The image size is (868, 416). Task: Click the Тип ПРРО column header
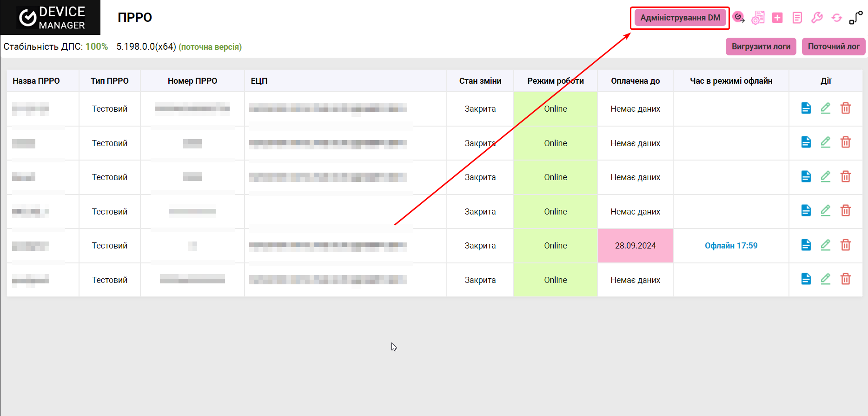coord(110,81)
